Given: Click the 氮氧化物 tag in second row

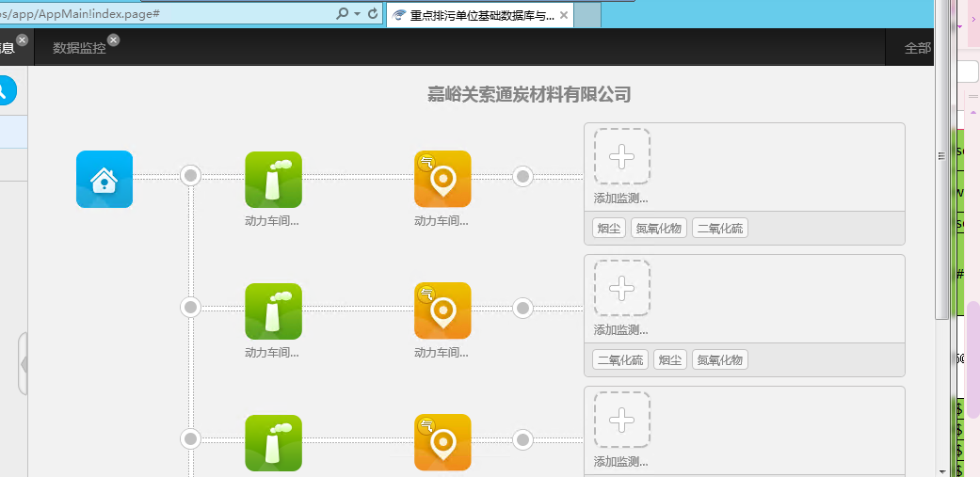Looking at the screenshot, I should [x=720, y=359].
